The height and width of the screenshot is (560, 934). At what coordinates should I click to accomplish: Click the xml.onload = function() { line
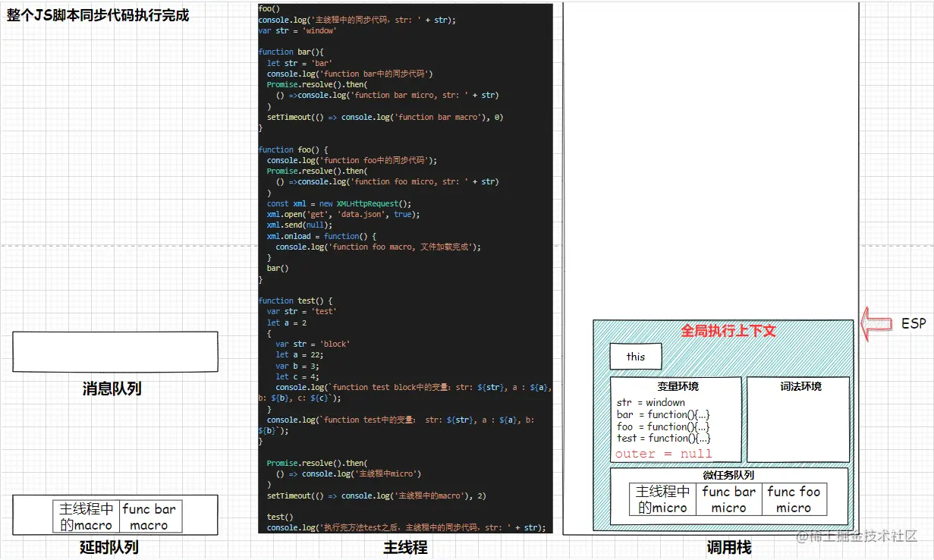322,236
